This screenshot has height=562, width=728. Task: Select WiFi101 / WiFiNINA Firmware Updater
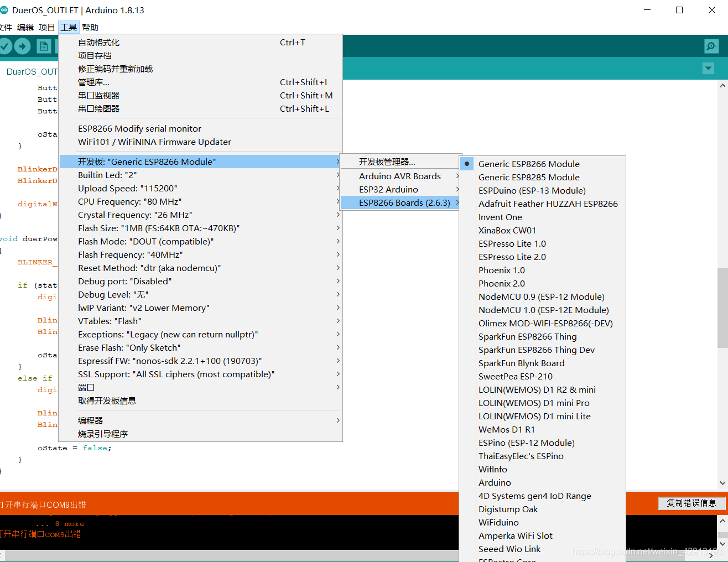(200, 142)
